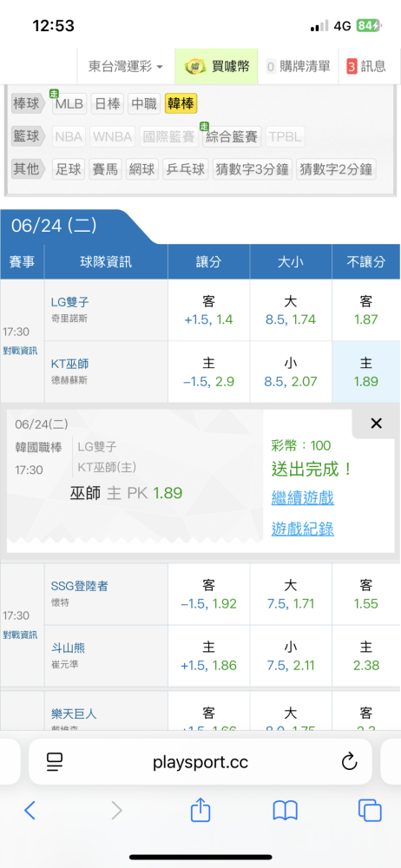
Task: Open 對戰資訊 for SSG登陸者 game
Action: pyautogui.click(x=21, y=635)
